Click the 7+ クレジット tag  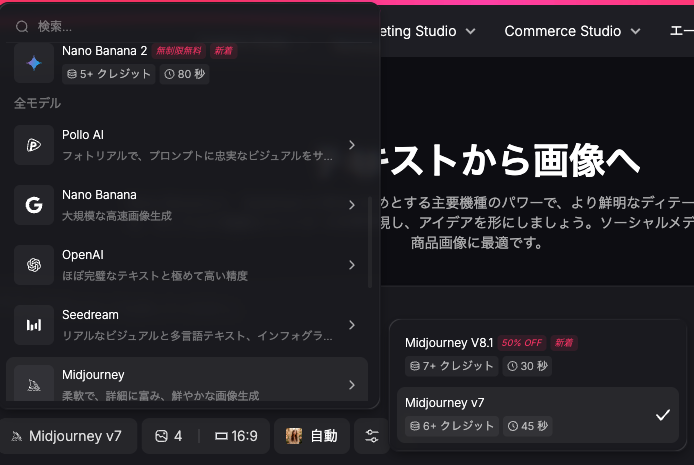pyautogui.click(x=451, y=366)
